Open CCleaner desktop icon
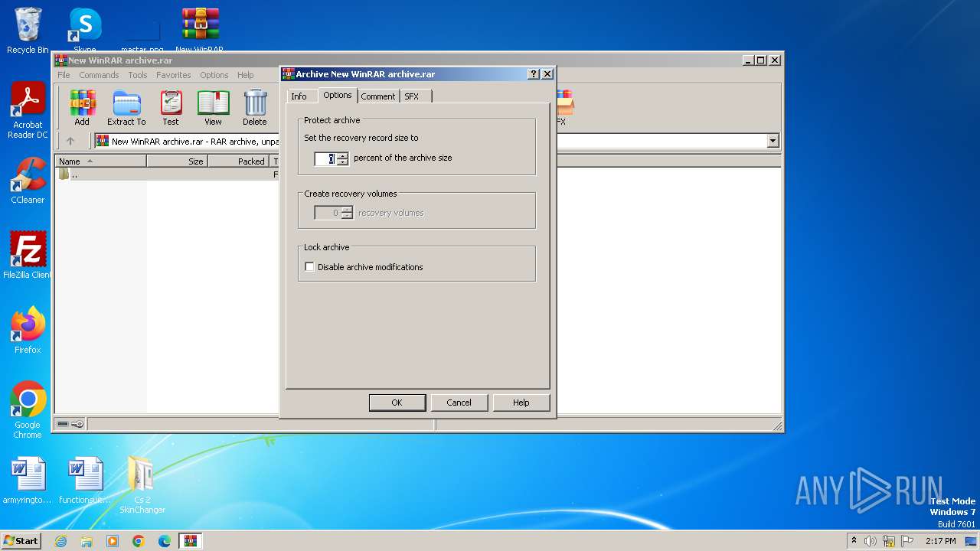 point(28,181)
